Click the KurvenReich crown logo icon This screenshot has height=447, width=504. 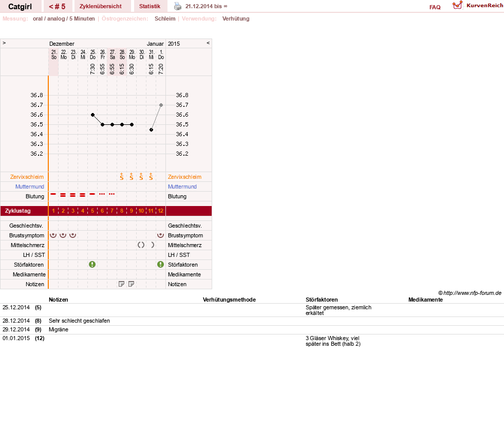457,5
